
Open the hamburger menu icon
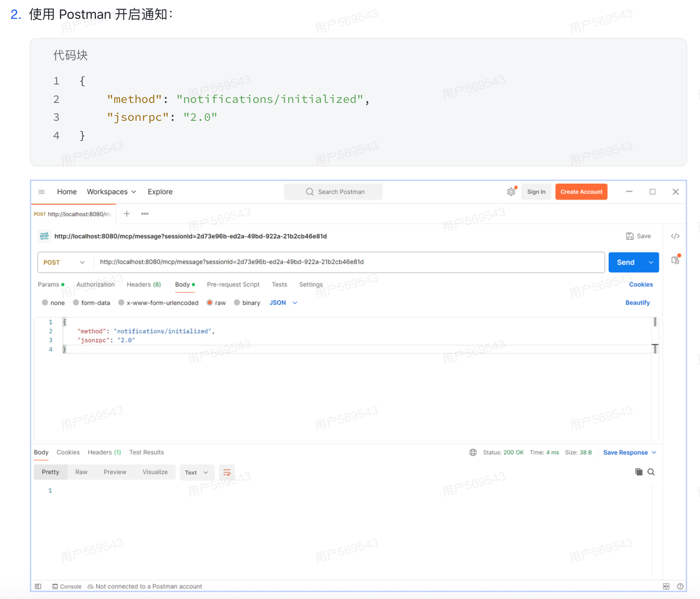point(41,192)
